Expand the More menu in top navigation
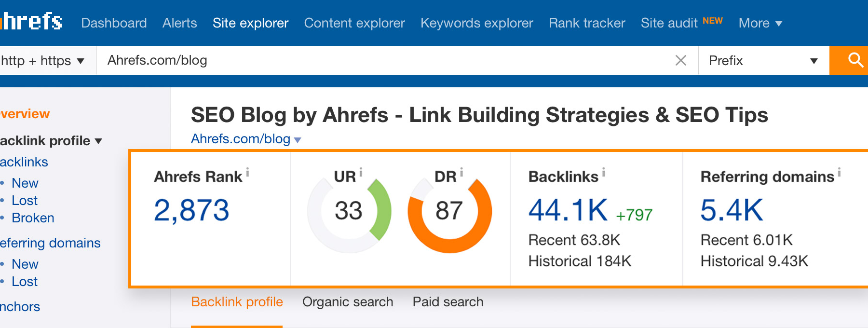The image size is (868, 328). 760,23
